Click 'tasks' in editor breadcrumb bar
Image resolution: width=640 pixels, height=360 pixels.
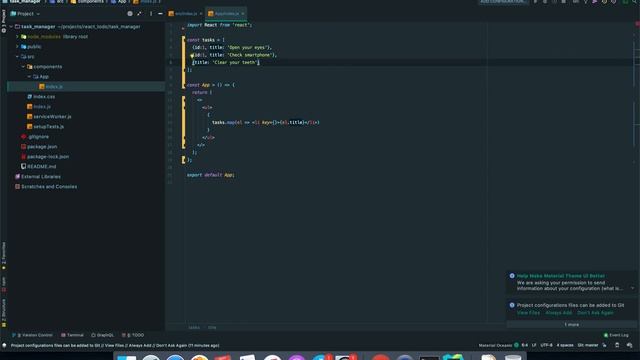pyautogui.click(x=194, y=327)
